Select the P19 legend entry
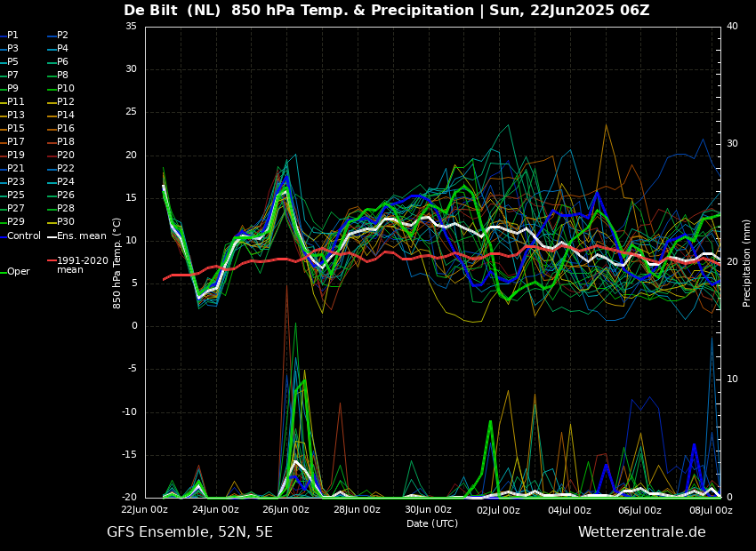756x551 pixels. [x=12, y=156]
